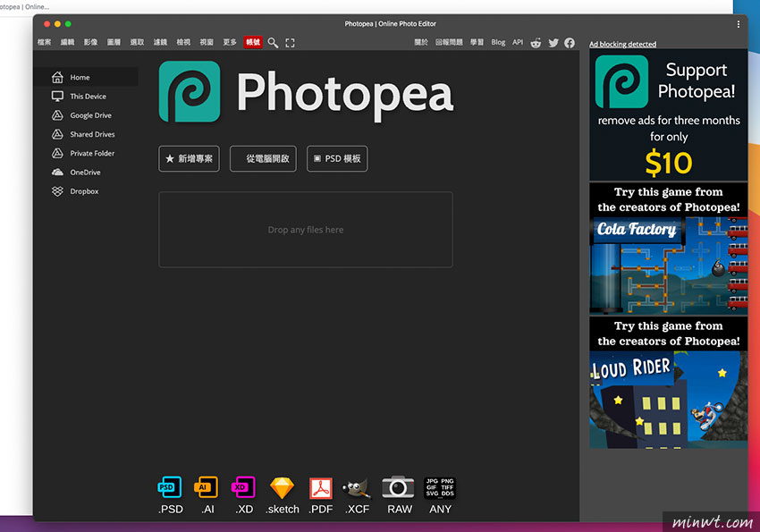Click the search magnifier icon
Image resolution: width=760 pixels, height=532 pixels.
pyautogui.click(x=273, y=43)
